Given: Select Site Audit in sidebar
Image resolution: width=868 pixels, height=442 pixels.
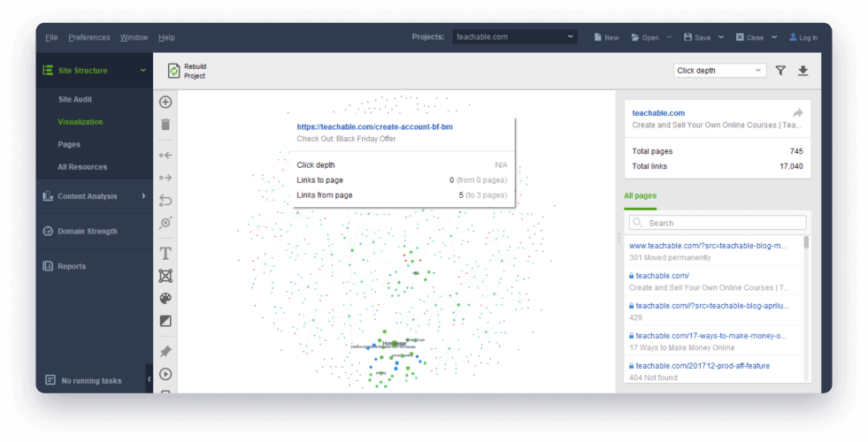Looking at the screenshot, I should pyautogui.click(x=75, y=99).
